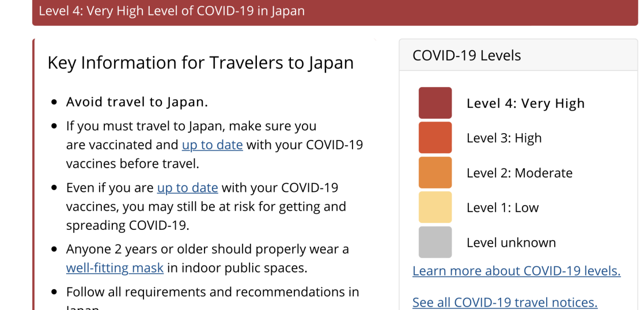Click the red-orange Level 3 color swatch
This screenshot has width=644, height=310.
[x=435, y=138]
